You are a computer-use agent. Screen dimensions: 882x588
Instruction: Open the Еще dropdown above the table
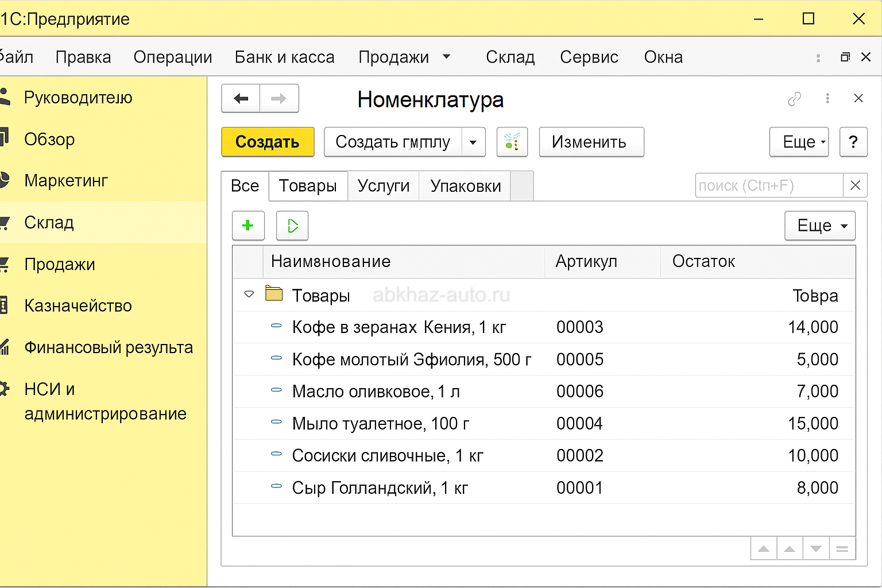(820, 226)
